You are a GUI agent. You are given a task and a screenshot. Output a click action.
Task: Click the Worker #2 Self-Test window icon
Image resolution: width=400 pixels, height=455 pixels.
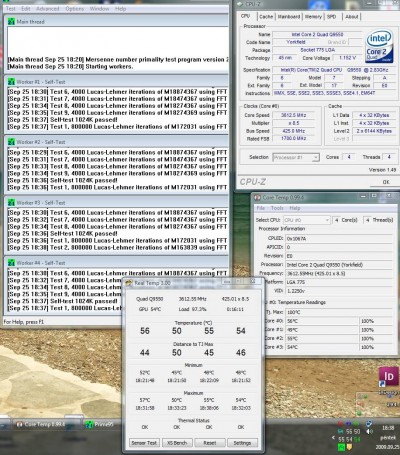(x=11, y=142)
